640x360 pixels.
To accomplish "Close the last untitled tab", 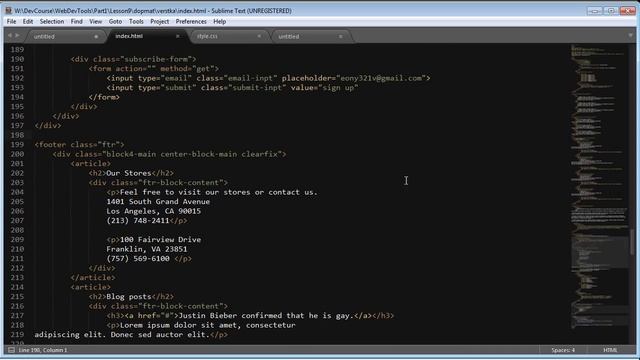I will (x=341, y=36).
